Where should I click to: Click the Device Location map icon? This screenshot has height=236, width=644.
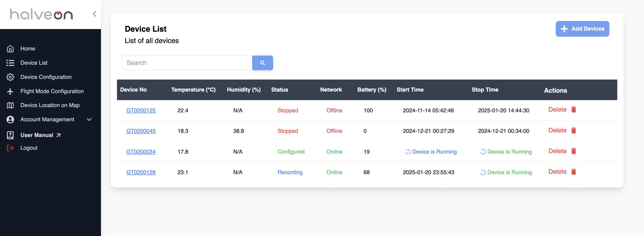point(10,105)
